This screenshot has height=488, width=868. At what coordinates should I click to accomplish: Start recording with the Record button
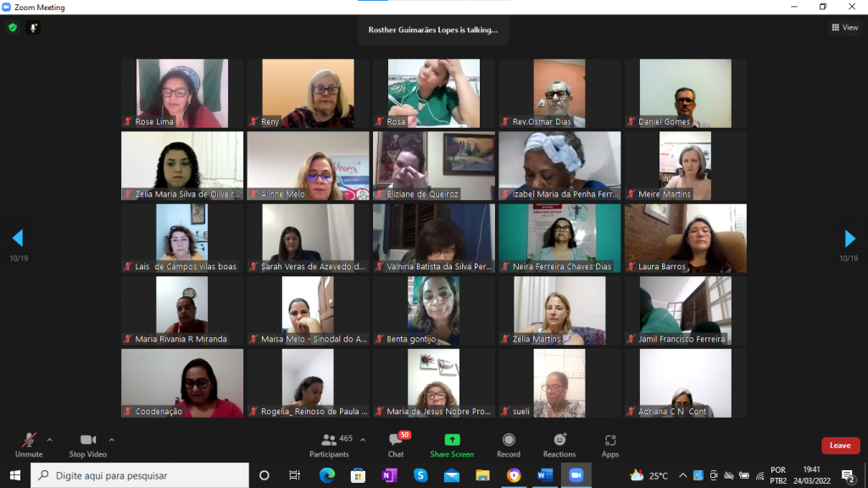click(x=509, y=445)
